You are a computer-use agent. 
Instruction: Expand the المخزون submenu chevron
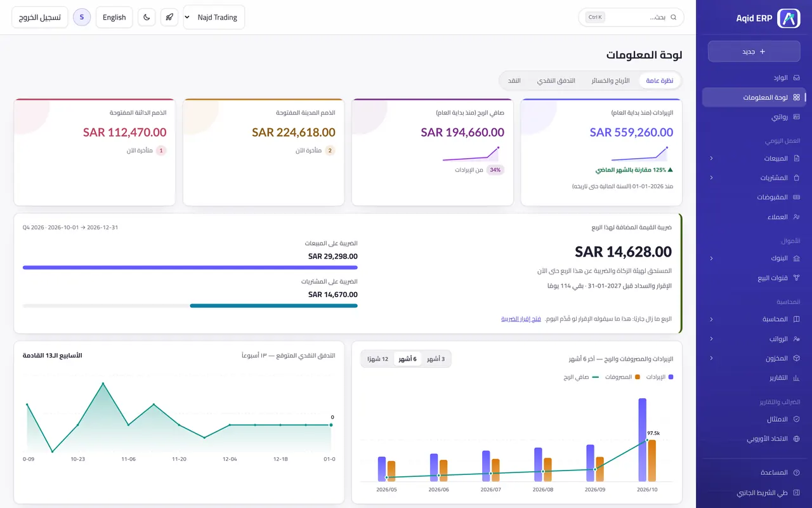click(x=711, y=358)
